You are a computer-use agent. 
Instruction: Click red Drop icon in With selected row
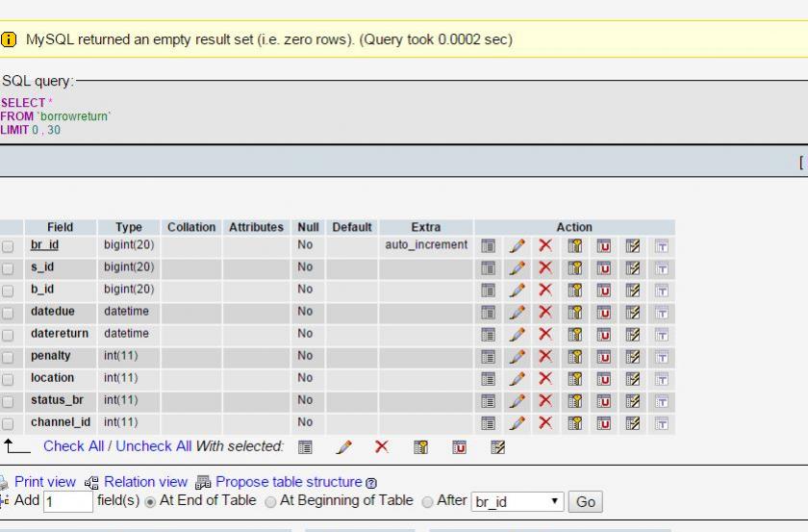[x=381, y=447]
